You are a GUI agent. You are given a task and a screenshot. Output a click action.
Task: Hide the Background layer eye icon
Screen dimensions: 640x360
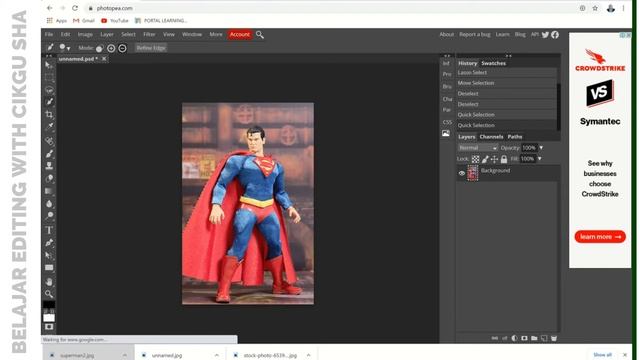[x=462, y=173]
